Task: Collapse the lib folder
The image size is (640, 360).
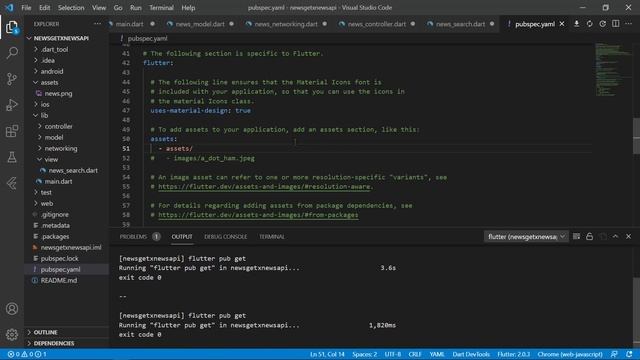Action: (x=44, y=116)
